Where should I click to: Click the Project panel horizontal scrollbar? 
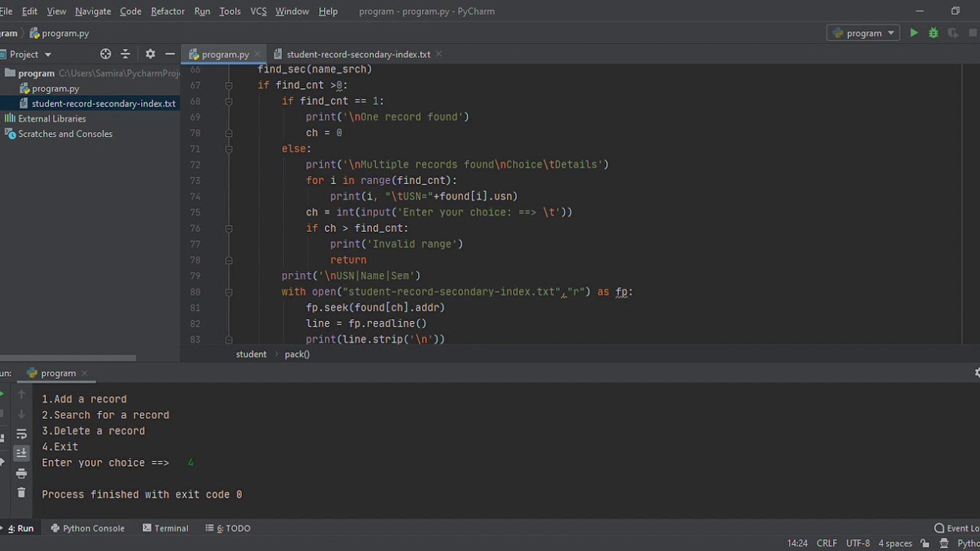67,357
